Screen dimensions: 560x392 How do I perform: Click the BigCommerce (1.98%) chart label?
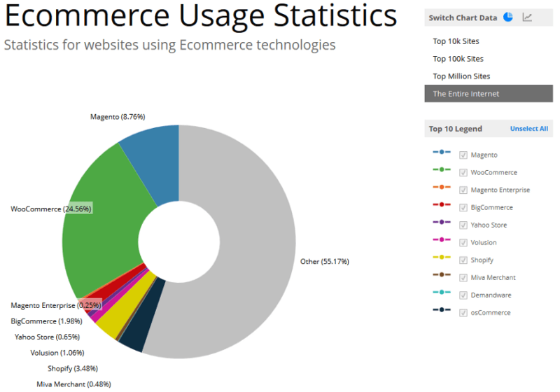46,321
